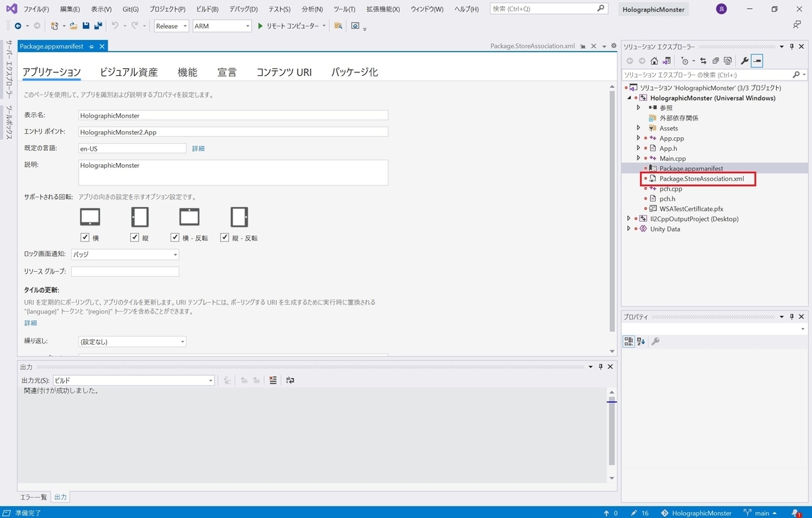Screen dimensions: 812x518
Task: Open the 繰り返し (設定なし) dropdown
Action: (x=133, y=342)
